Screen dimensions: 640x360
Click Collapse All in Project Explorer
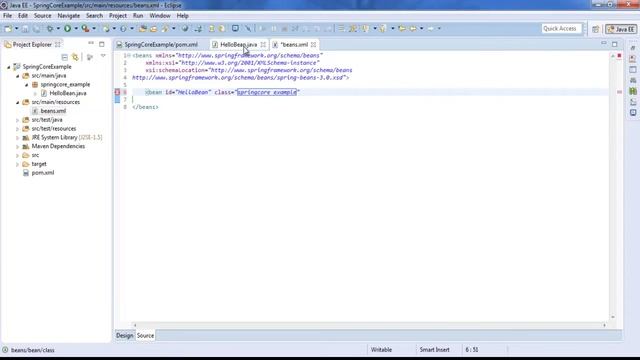(x=64, y=57)
